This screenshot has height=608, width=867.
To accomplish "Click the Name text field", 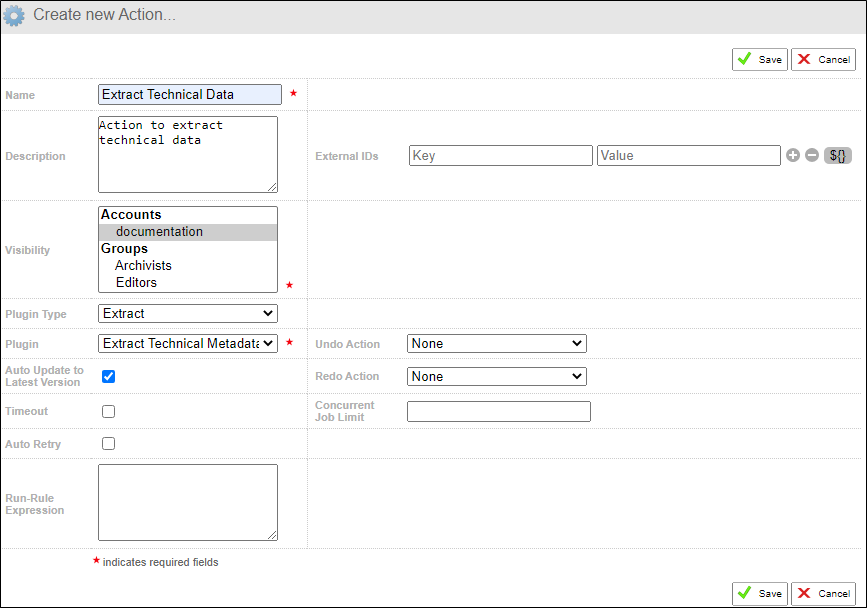I will point(190,95).
